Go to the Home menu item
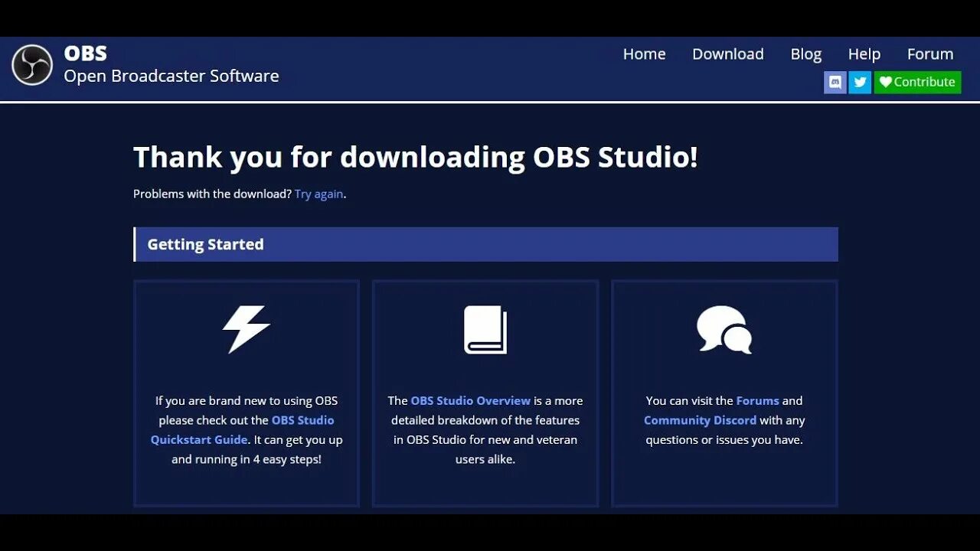The height and width of the screenshot is (551, 980). coord(644,54)
